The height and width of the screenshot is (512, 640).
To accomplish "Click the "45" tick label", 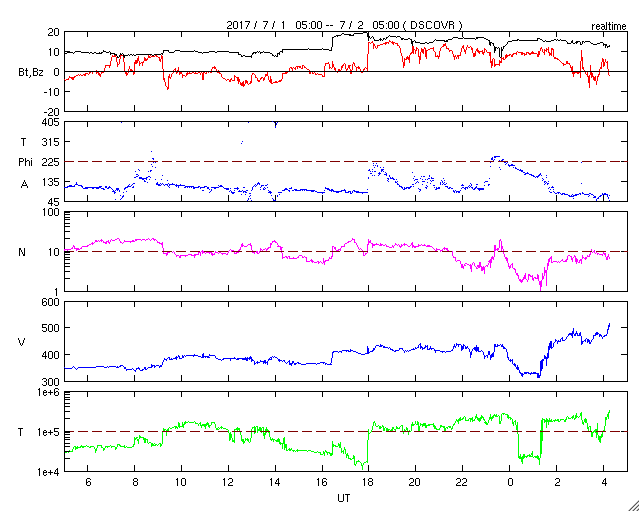I will (x=55, y=202).
